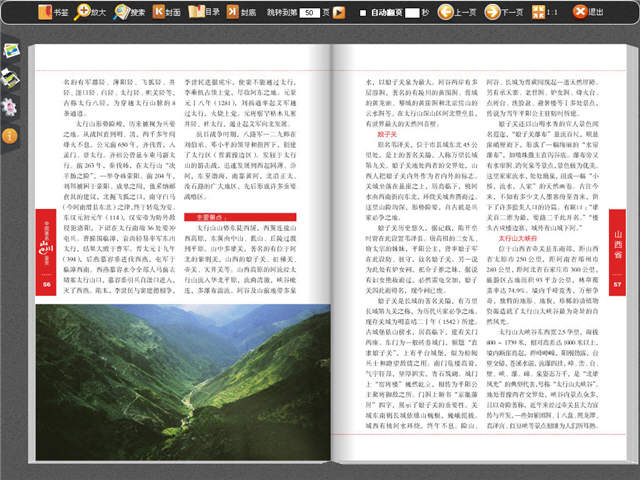
Task: Enable the auto page-turn (自动翻页) checkbox
Action: (362, 13)
